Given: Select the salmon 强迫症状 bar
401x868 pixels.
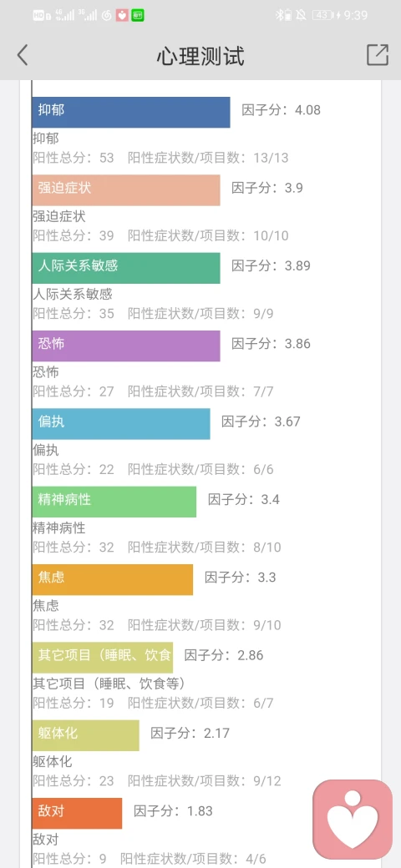Looking at the screenshot, I should [x=125, y=190].
